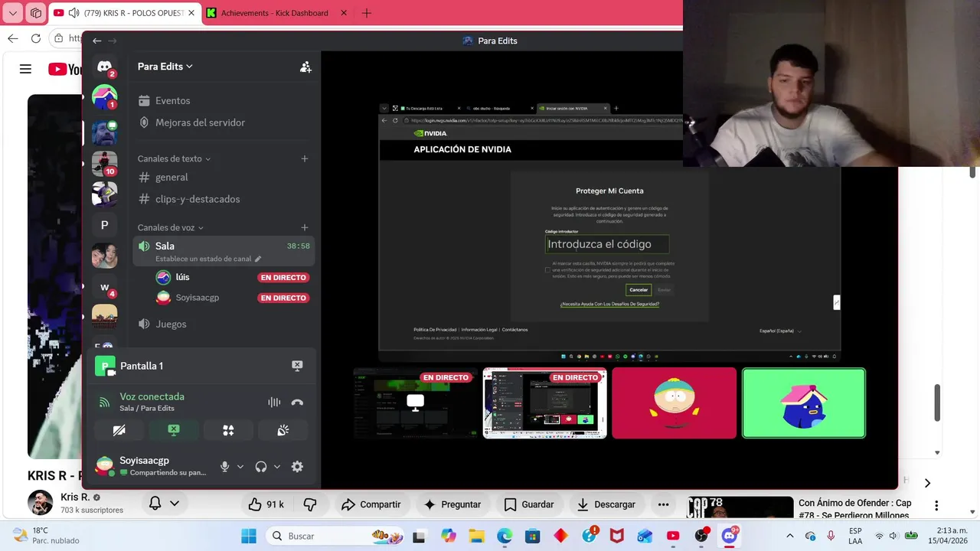Click Preguntar button under the video
The width and height of the screenshot is (980, 551).
pos(452,504)
